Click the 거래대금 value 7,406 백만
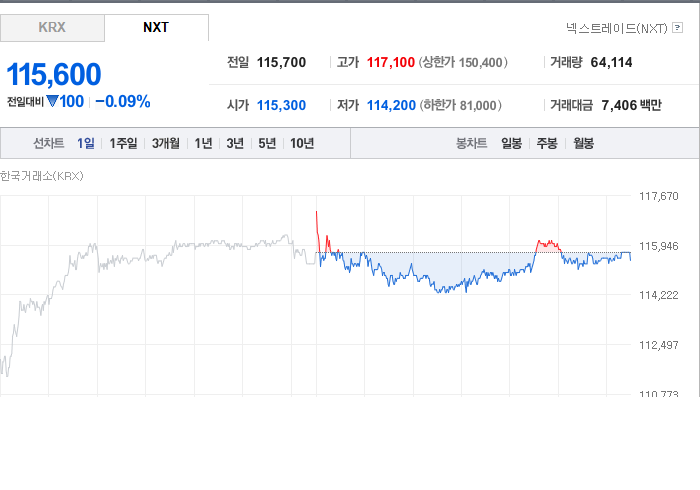The height and width of the screenshot is (490, 700). point(631,105)
